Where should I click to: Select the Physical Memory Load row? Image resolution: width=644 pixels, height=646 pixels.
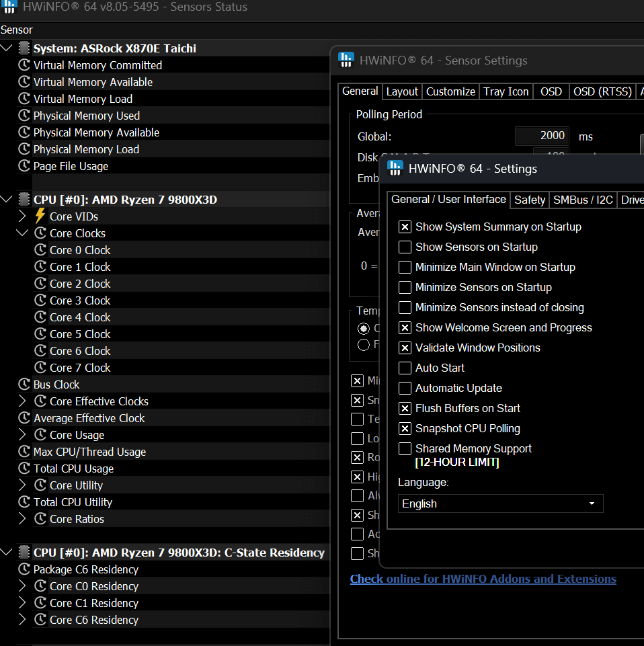click(165, 149)
